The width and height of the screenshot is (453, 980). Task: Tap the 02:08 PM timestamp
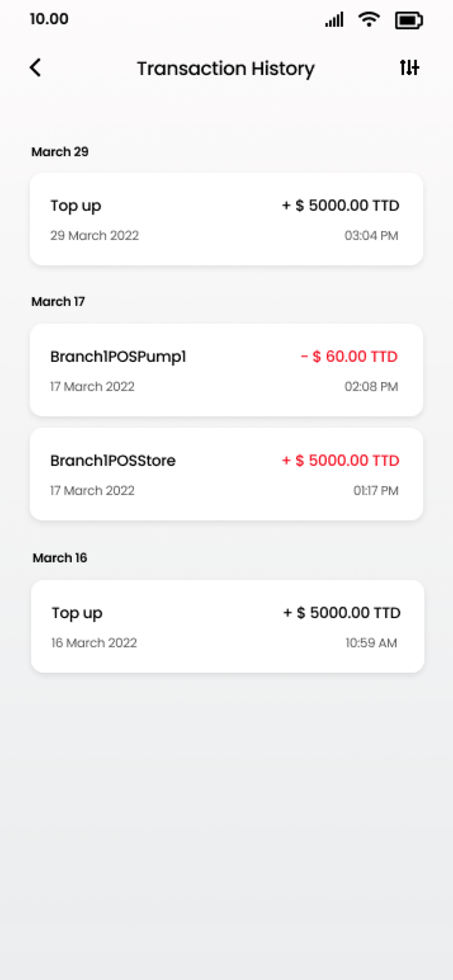pyautogui.click(x=371, y=387)
